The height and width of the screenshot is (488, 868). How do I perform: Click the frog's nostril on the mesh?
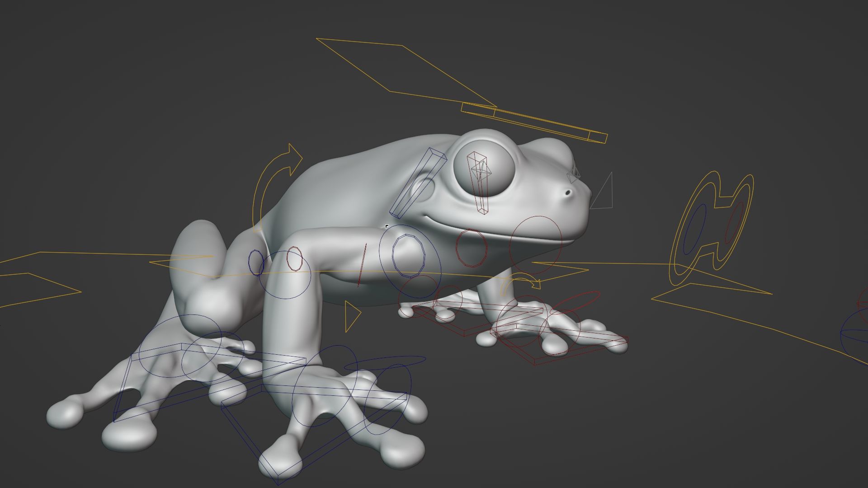click(568, 193)
